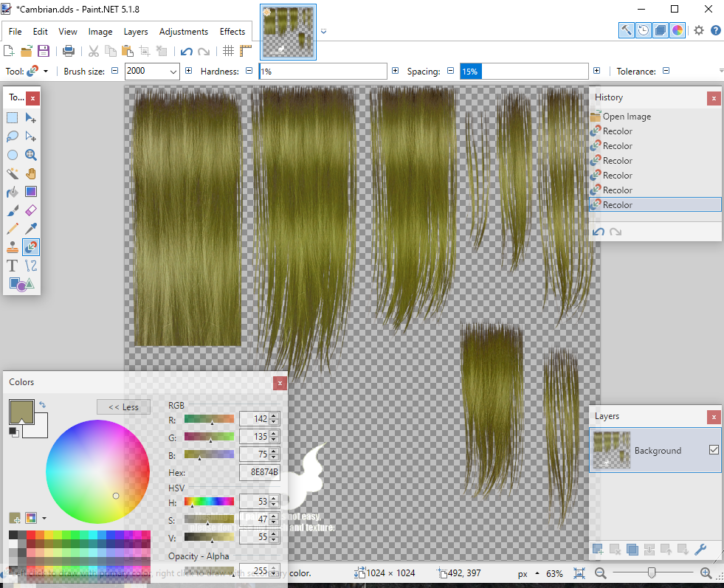Decrease brush size with minus button
Image resolution: width=724 pixels, height=588 pixels.
click(115, 71)
